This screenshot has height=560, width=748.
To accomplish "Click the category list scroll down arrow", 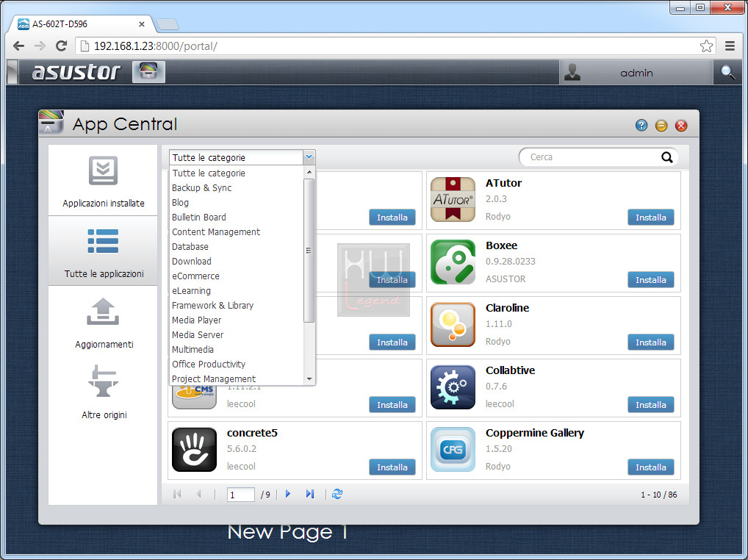I will [309, 379].
